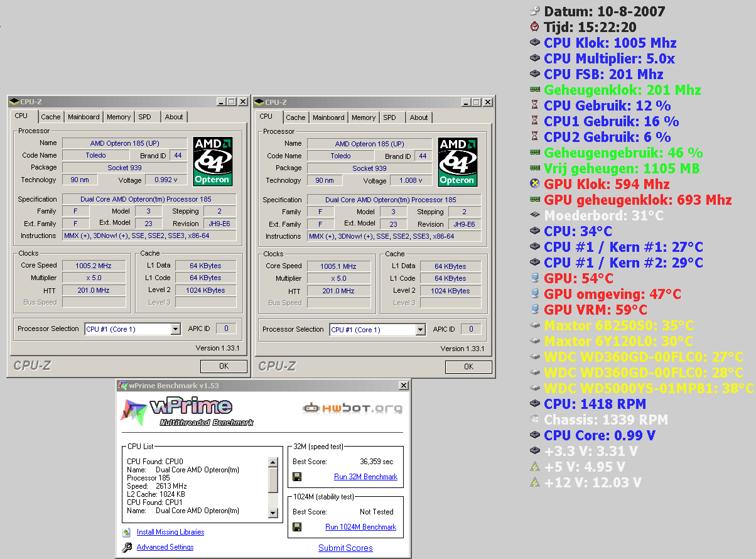Click the AMD 64 Opteron logo in right CPU-Z window

tap(458, 161)
